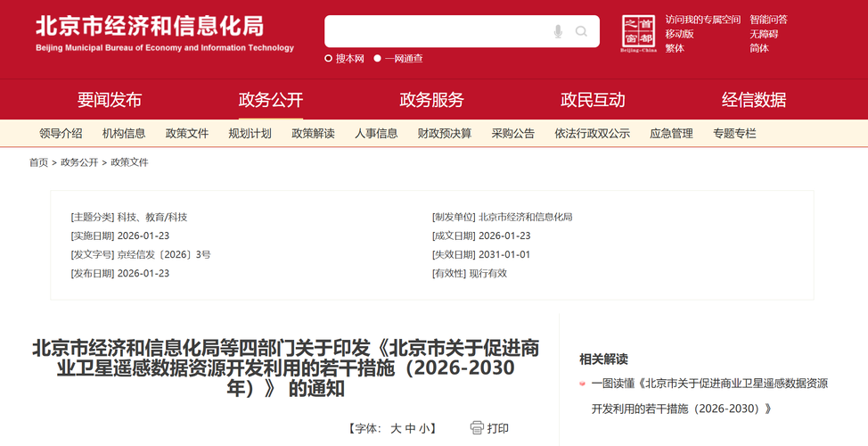
Task: Switch to 繁体 characters
Action: [x=675, y=49]
